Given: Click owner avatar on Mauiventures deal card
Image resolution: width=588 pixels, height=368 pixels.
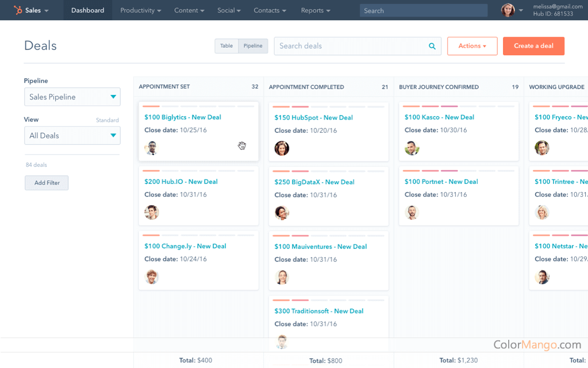Looking at the screenshot, I should pyautogui.click(x=281, y=278).
